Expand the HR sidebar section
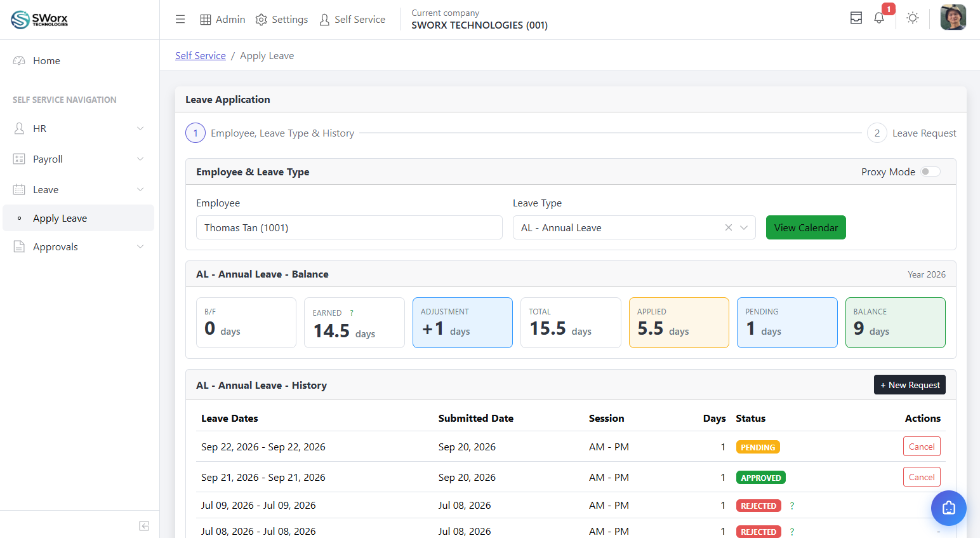The image size is (980, 538). point(78,129)
